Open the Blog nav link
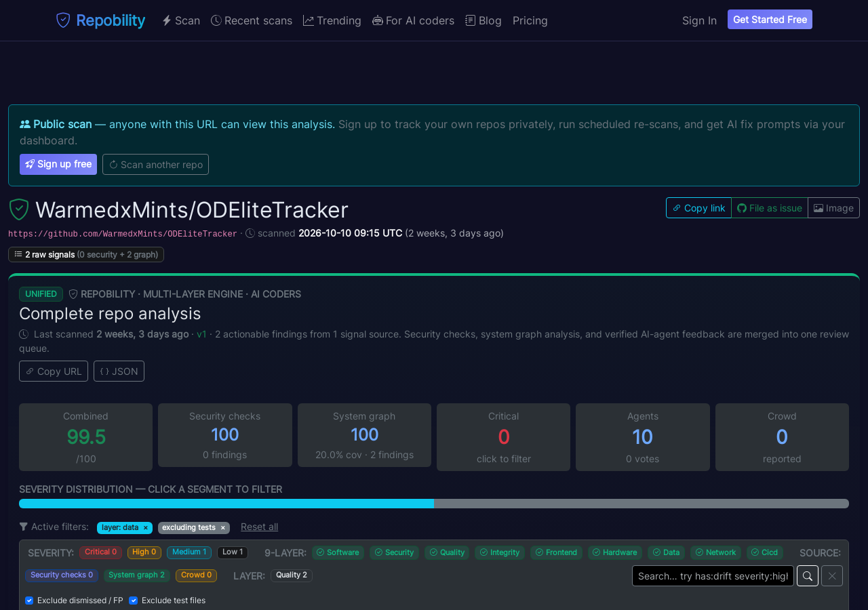The image size is (868, 610). point(484,20)
